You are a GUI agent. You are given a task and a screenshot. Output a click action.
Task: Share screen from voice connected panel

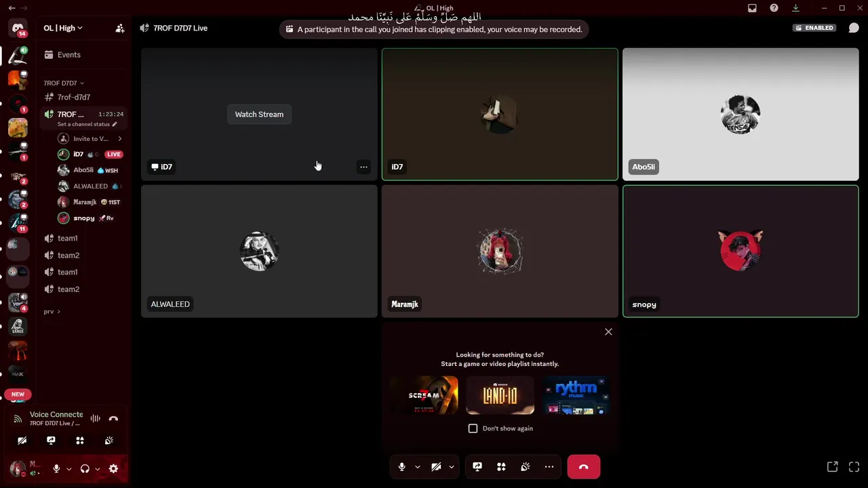pos(51,441)
